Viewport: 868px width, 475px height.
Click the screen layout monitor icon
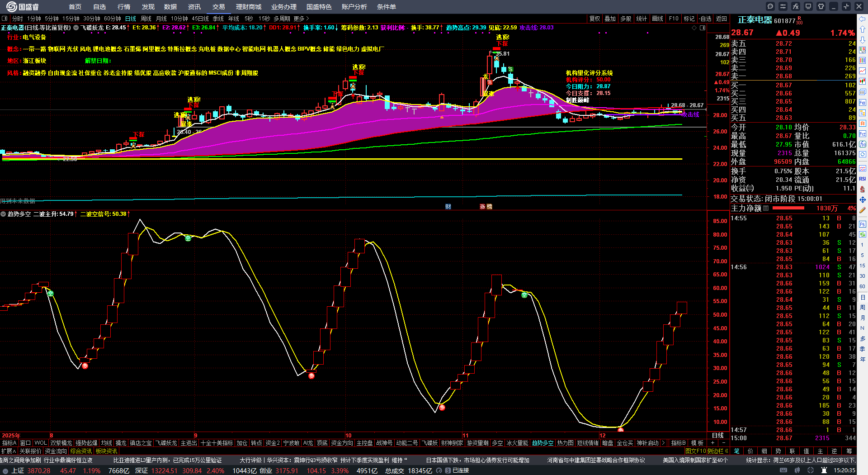pyautogui.click(x=808, y=6)
